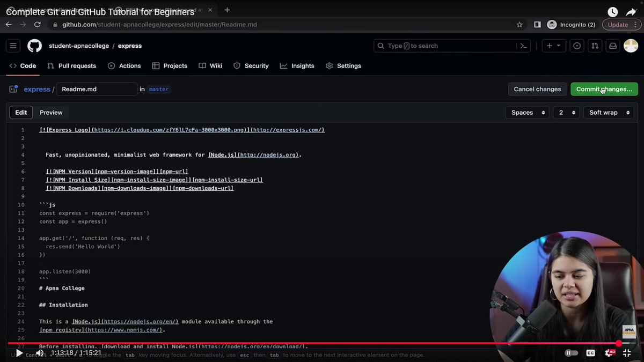This screenshot has height=362, width=644.
Task: Click the res.send('Hello World') line
Action: pos(83,247)
